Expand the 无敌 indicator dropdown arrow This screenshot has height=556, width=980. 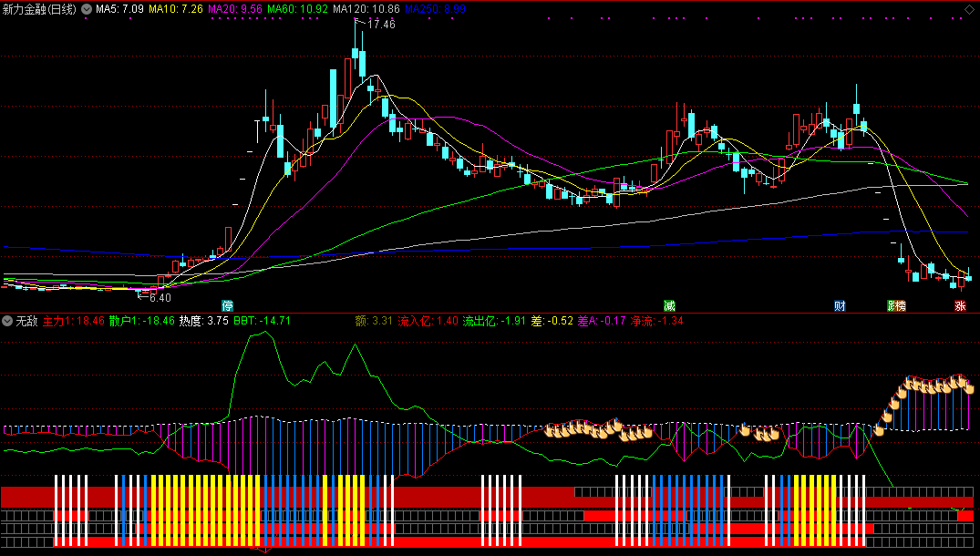pos(7,321)
